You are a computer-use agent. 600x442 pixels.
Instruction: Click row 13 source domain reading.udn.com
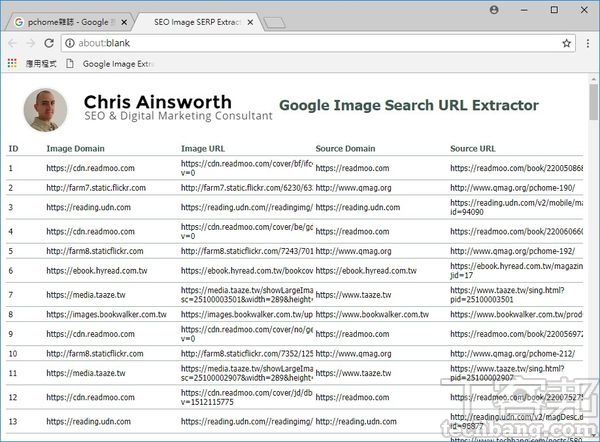(356, 421)
